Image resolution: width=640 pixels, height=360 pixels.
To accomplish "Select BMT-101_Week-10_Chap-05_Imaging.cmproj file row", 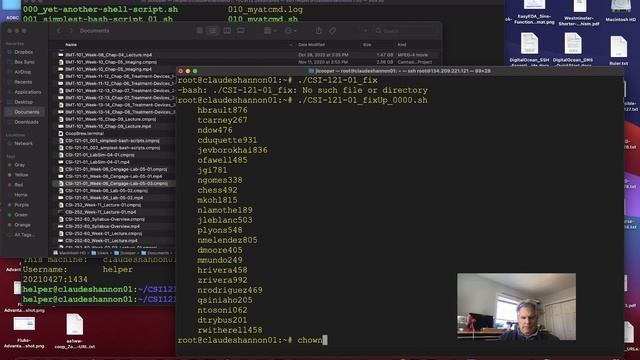I will click(x=247, y=62).
